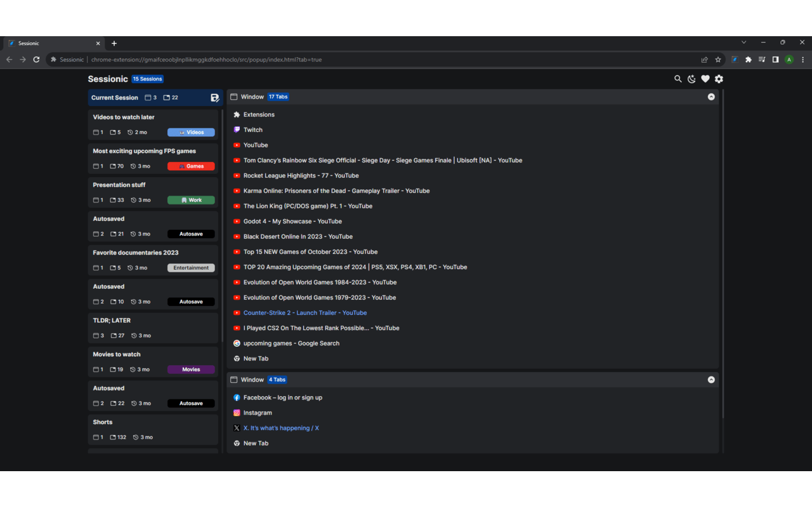The height and width of the screenshot is (508, 812).
Task: Open Evolution of Open World Games 1984-2023
Action: pyautogui.click(x=320, y=282)
